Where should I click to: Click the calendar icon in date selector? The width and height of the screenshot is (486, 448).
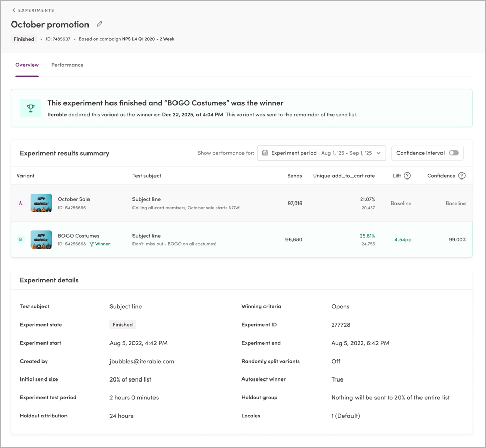[265, 153]
